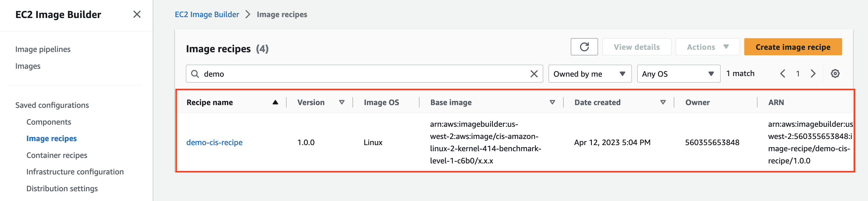Open the Any OS filter dropdown
The image size is (868, 201).
(678, 74)
